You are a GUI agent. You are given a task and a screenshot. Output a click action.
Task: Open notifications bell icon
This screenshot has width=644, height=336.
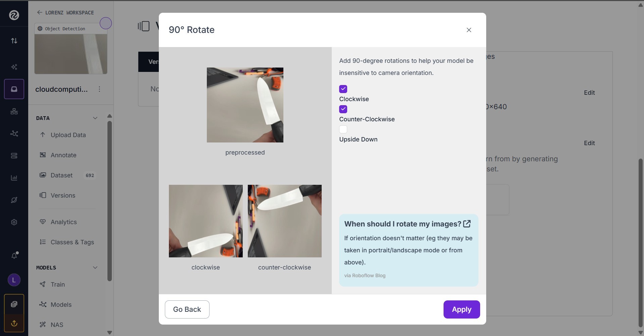tap(14, 255)
